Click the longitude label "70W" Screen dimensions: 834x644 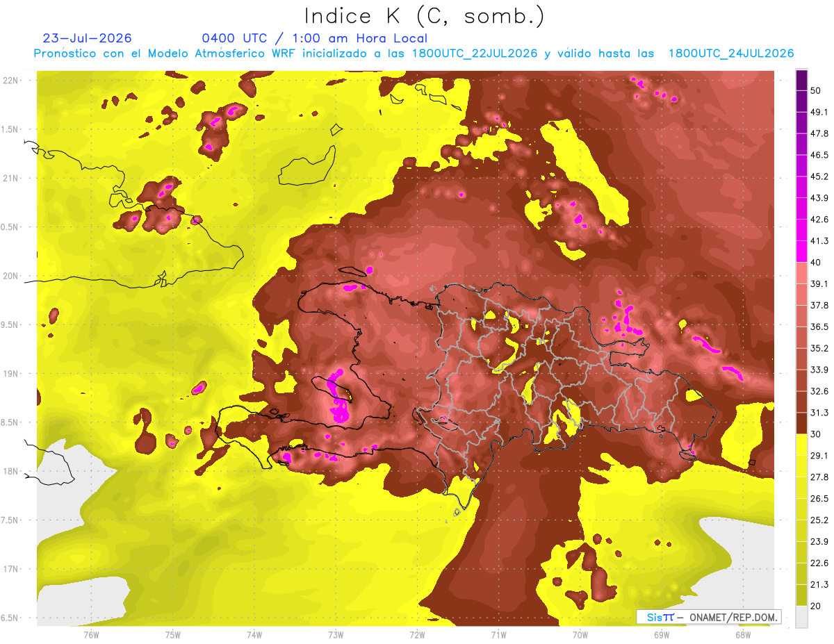coord(580,634)
